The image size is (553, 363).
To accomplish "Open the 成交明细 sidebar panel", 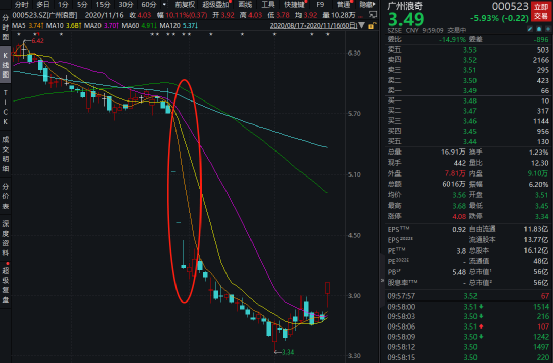I will point(6,154).
